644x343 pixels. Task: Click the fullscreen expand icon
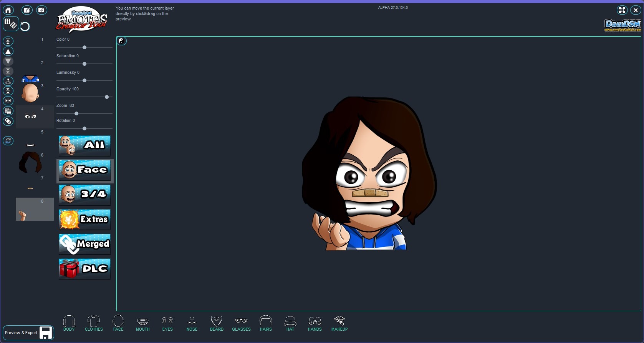click(622, 10)
